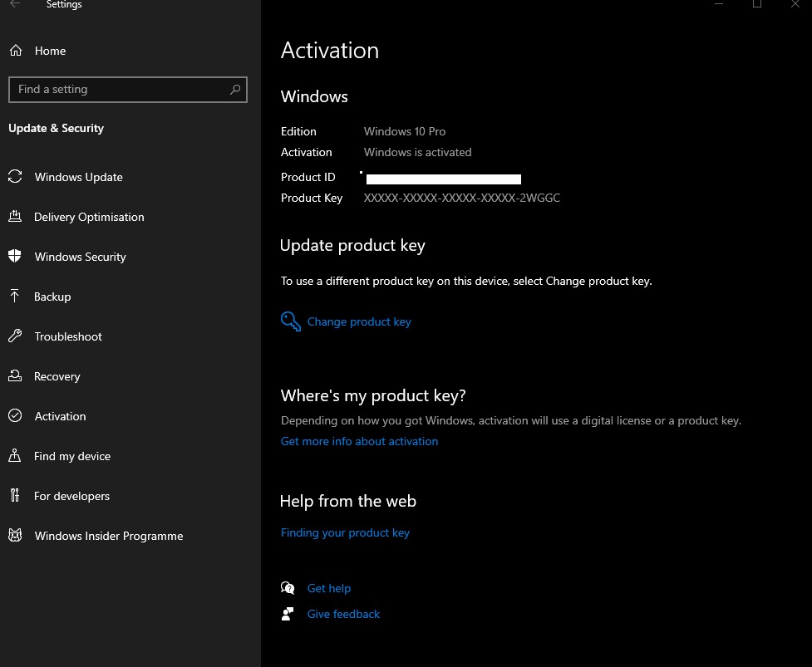The height and width of the screenshot is (667, 812).
Task: Click the Windows is activated status text
Action: [x=417, y=152]
